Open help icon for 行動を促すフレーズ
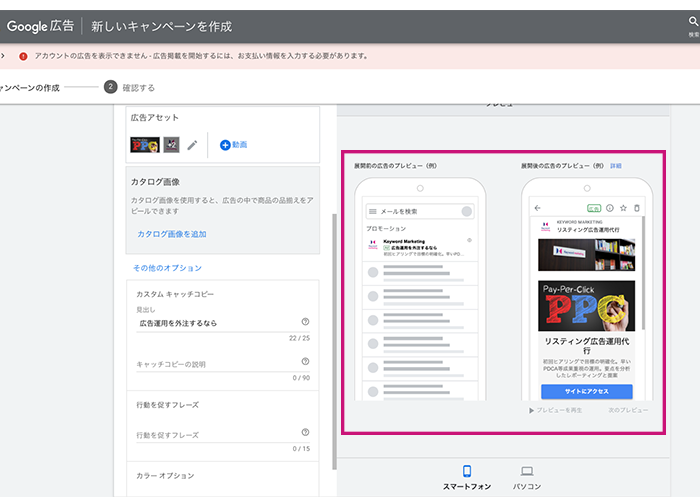The image size is (700, 497). 305,432
